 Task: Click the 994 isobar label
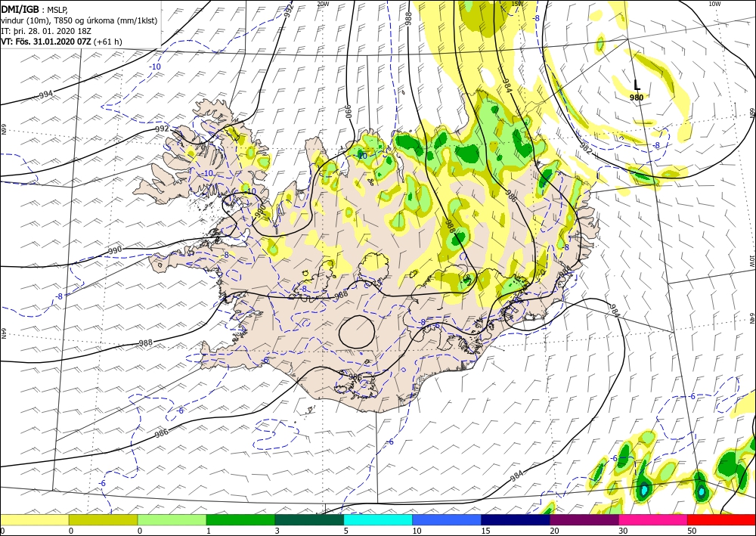point(46,94)
